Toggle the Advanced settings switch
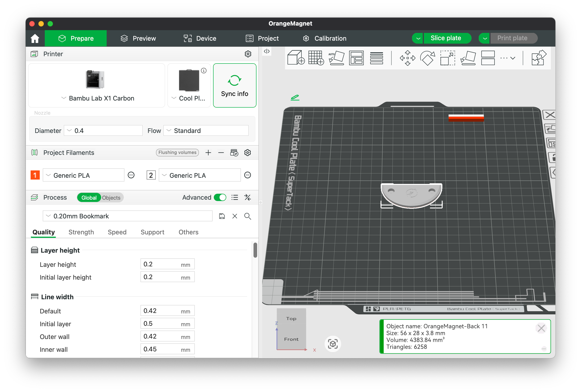Image resolution: width=581 pixels, height=392 pixels. click(220, 198)
